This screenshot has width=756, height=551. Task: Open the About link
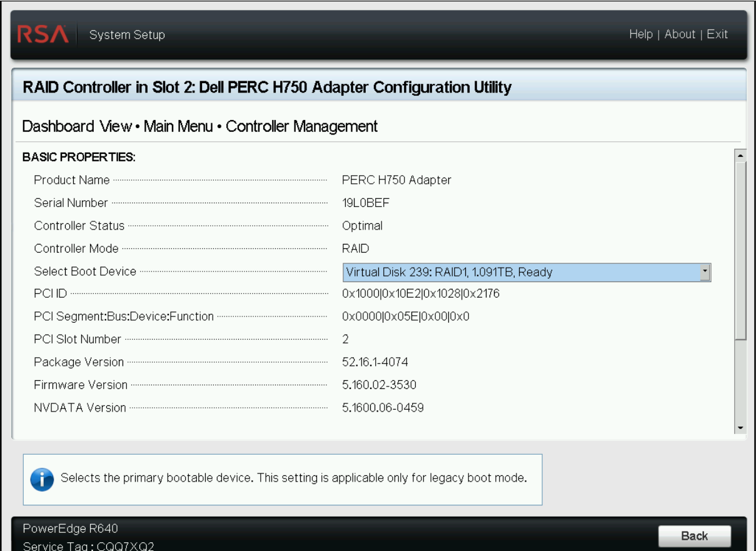(x=680, y=34)
